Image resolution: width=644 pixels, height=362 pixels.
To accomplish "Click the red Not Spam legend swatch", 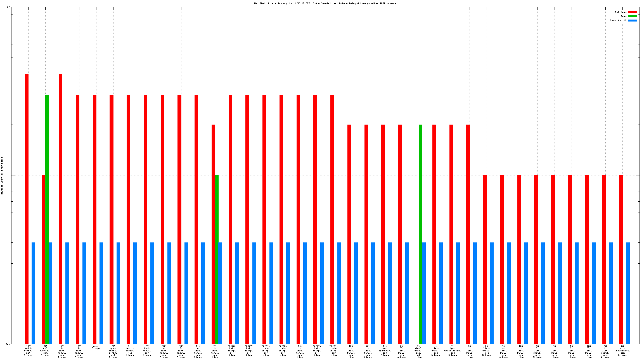I will (x=632, y=12).
